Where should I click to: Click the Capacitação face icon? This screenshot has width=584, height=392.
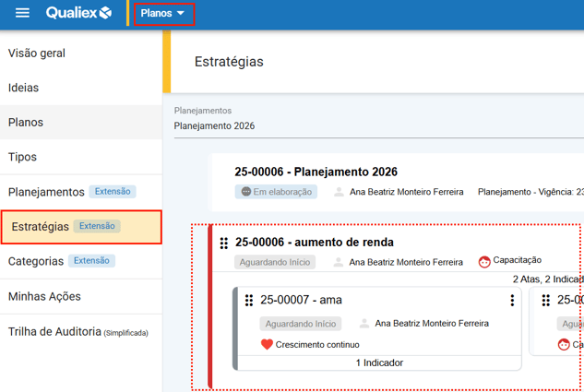click(x=484, y=262)
